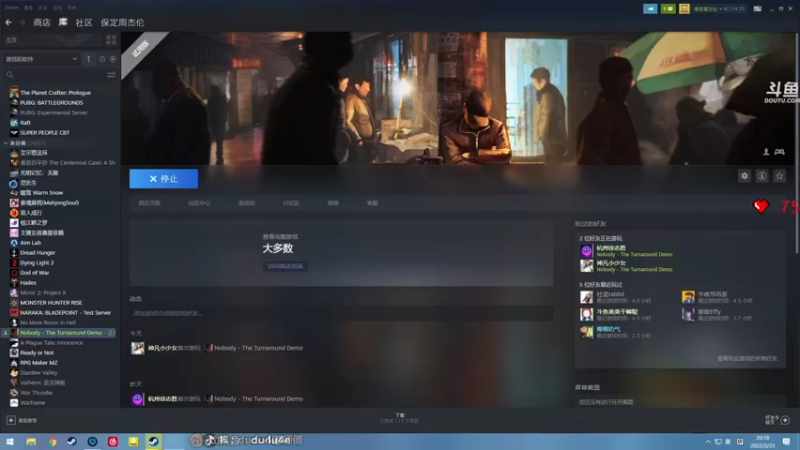This screenshot has width=800, height=450.
Task: Show only ready-to-play games with the play-circle icon
Action: click(113, 59)
